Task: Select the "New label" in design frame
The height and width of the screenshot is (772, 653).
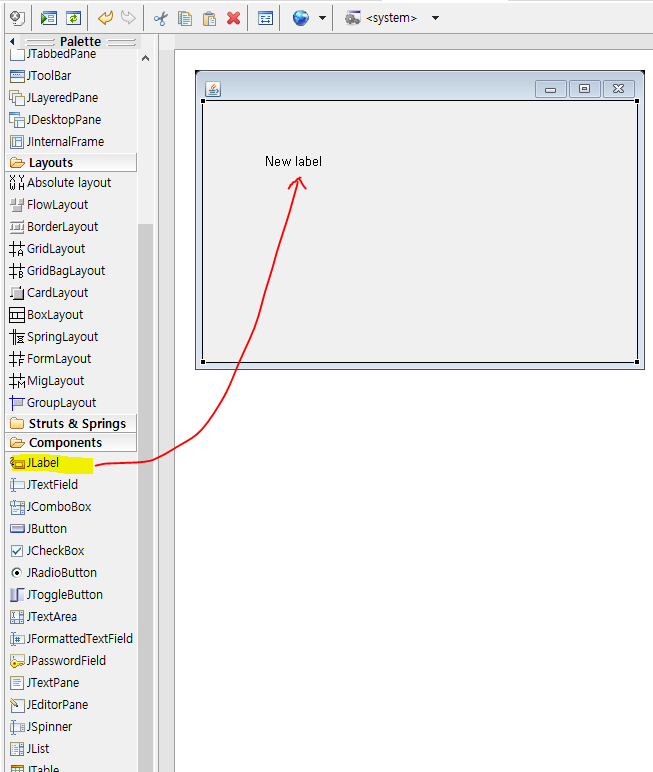Action: point(293,161)
